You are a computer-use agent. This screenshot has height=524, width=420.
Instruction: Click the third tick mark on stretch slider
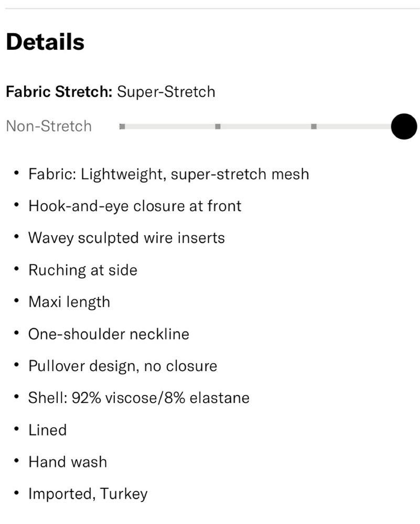point(314,126)
